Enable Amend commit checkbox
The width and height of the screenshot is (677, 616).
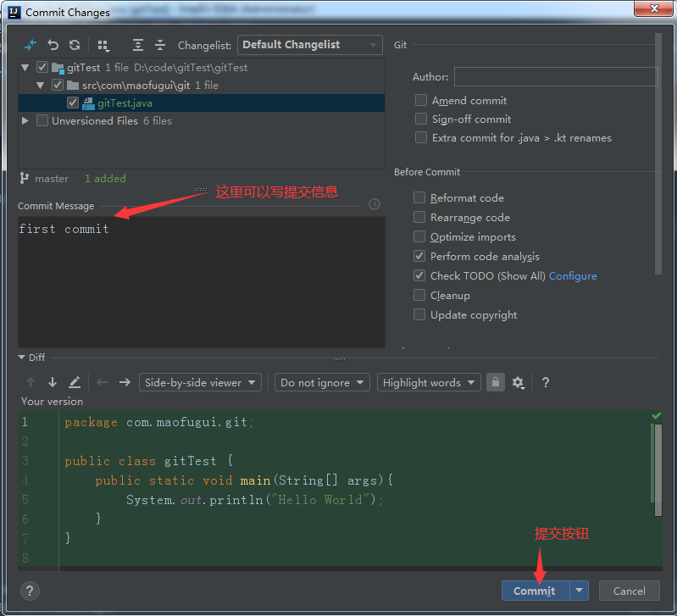coord(421,100)
